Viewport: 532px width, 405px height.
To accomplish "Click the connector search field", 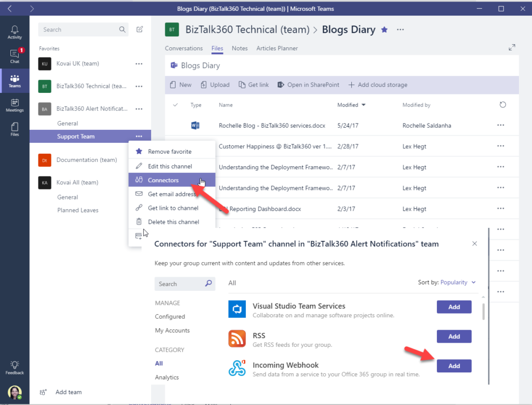I will pos(185,284).
